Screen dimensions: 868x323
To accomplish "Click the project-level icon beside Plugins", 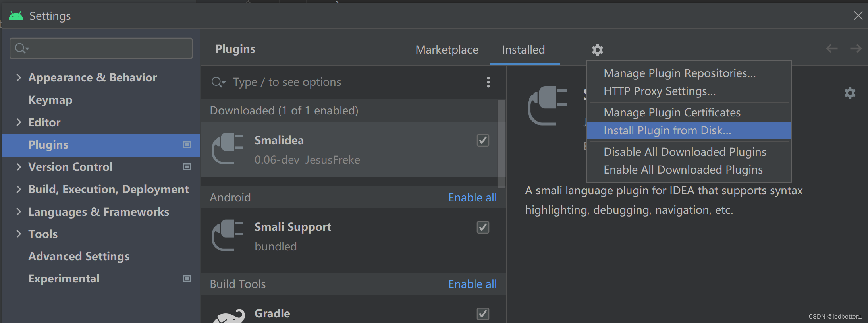I will click(187, 144).
